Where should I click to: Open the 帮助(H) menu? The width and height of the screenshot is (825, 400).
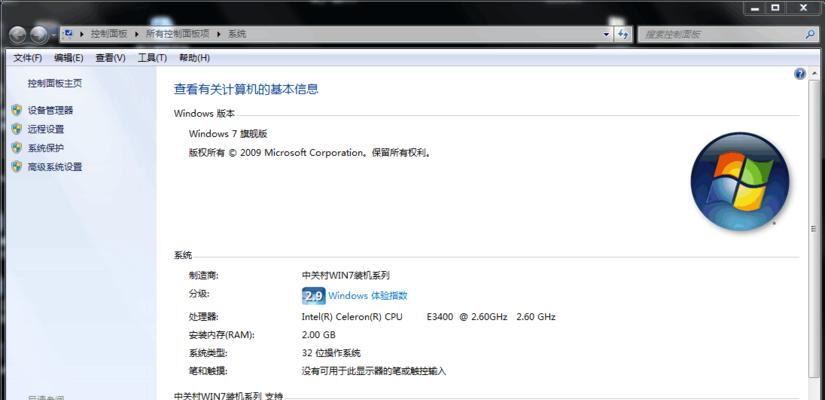point(194,58)
